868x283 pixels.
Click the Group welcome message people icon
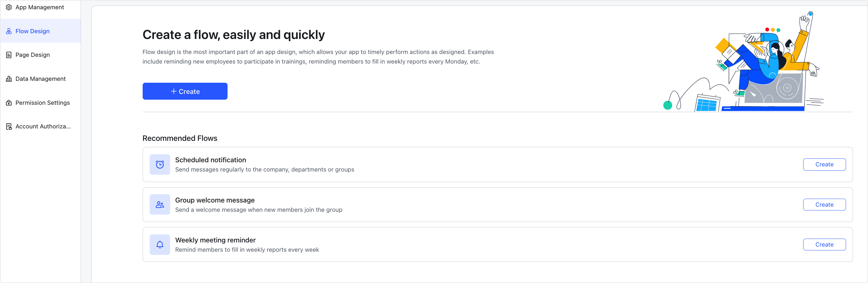[160, 205]
